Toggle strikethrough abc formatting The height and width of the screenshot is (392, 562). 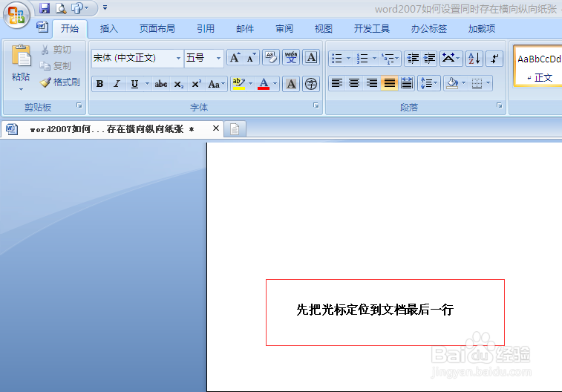tap(161, 84)
